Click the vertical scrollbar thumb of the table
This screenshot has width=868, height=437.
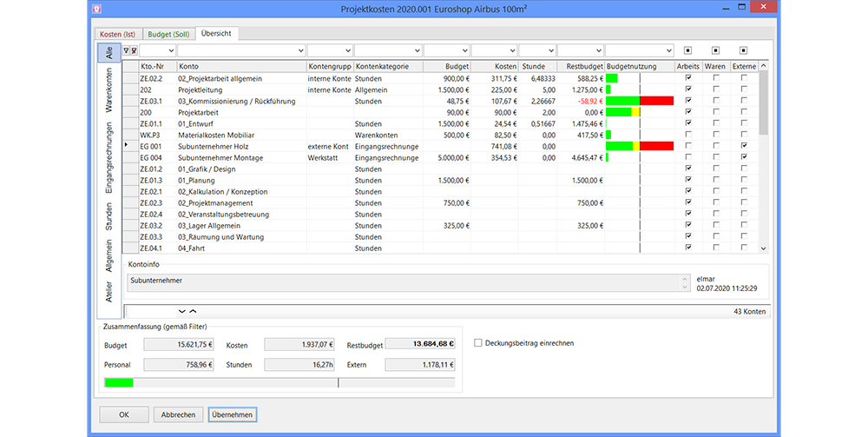click(x=763, y=103)
